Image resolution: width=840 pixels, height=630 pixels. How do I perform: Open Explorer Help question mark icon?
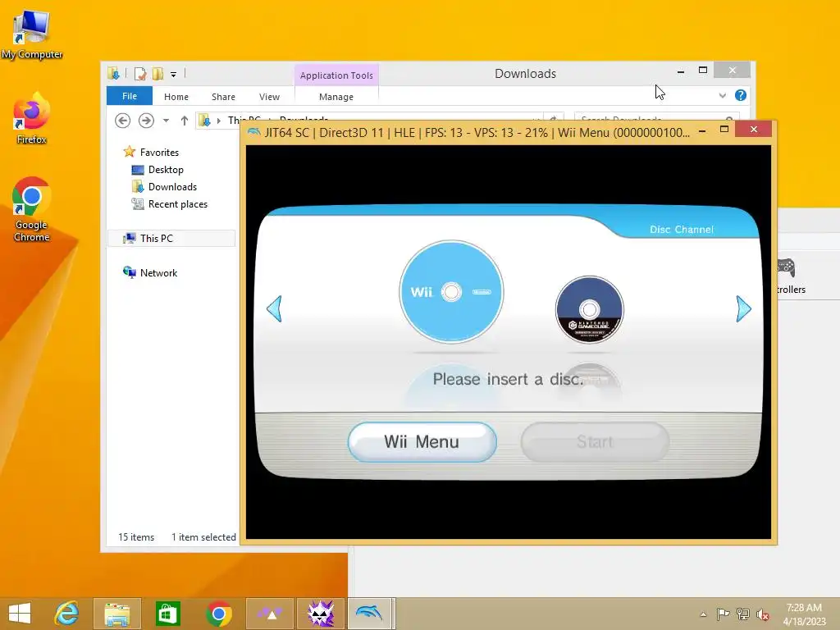(741, 95)
